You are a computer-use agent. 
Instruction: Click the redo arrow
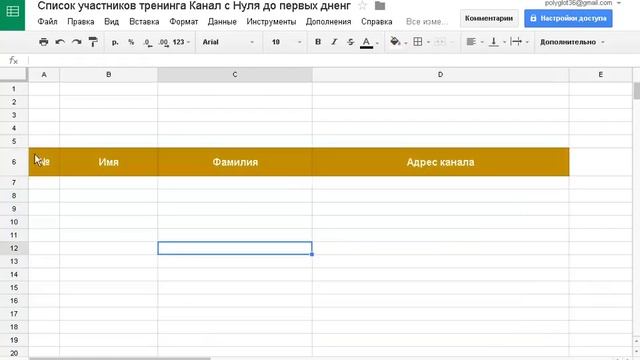(76, 42)
